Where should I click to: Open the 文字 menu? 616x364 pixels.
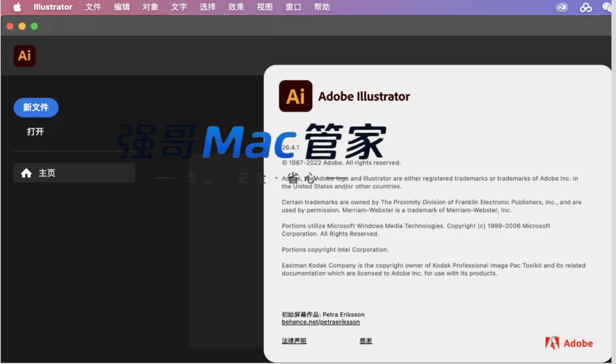pos(179,7)
